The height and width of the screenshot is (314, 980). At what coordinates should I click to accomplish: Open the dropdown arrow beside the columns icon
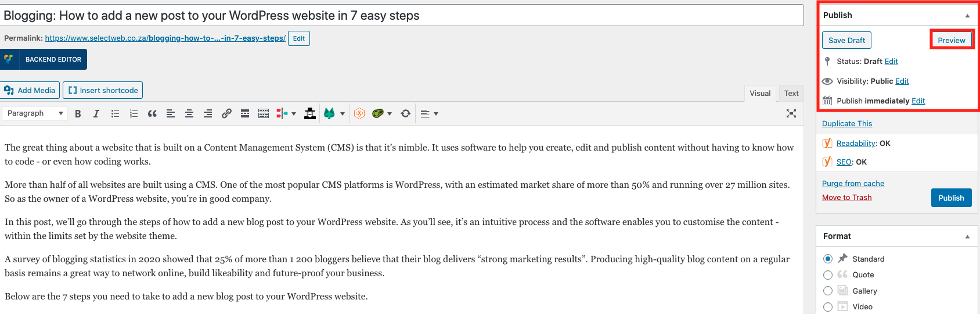click(x=294, y=114)
